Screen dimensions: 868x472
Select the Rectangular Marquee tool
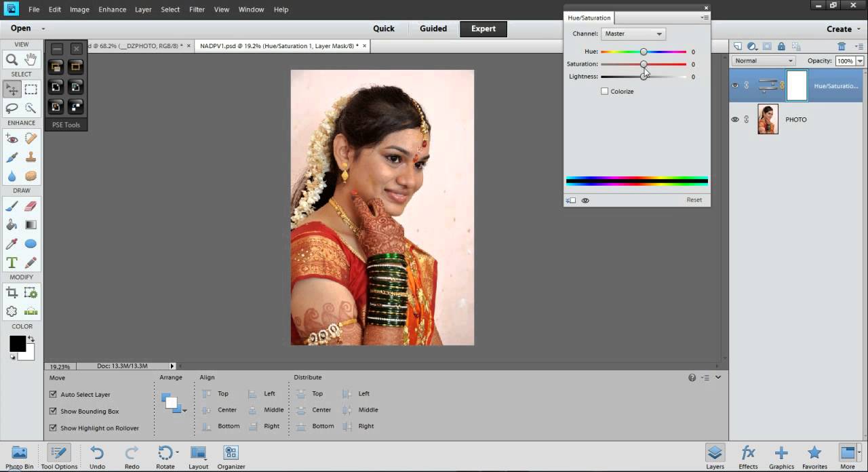pyautogui.click(x=31, y=90)
